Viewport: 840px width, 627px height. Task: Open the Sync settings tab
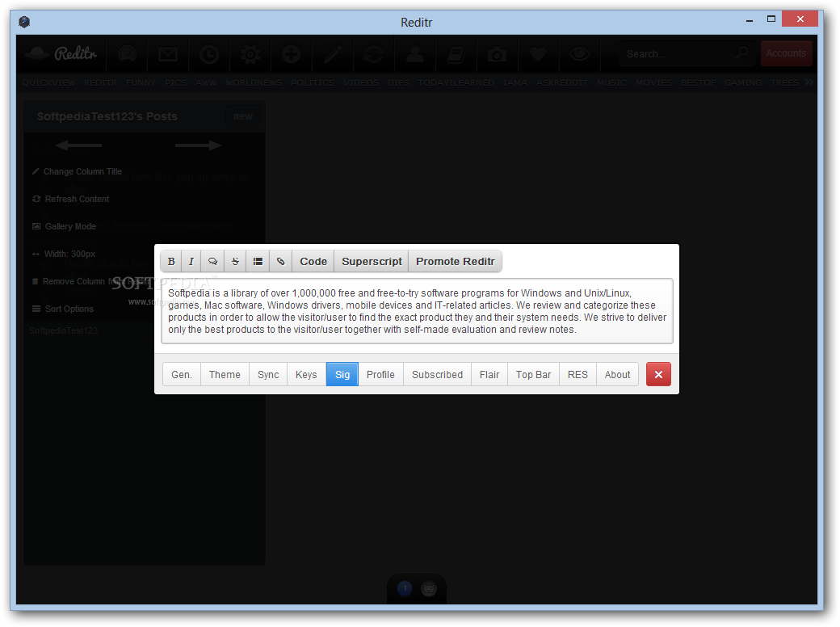point(268,375)
